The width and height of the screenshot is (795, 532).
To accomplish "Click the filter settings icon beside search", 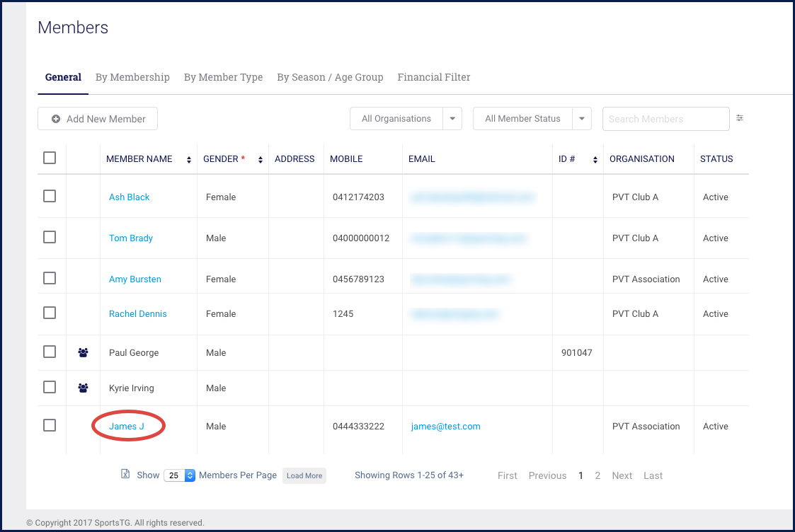I will (x=740, y=118).
